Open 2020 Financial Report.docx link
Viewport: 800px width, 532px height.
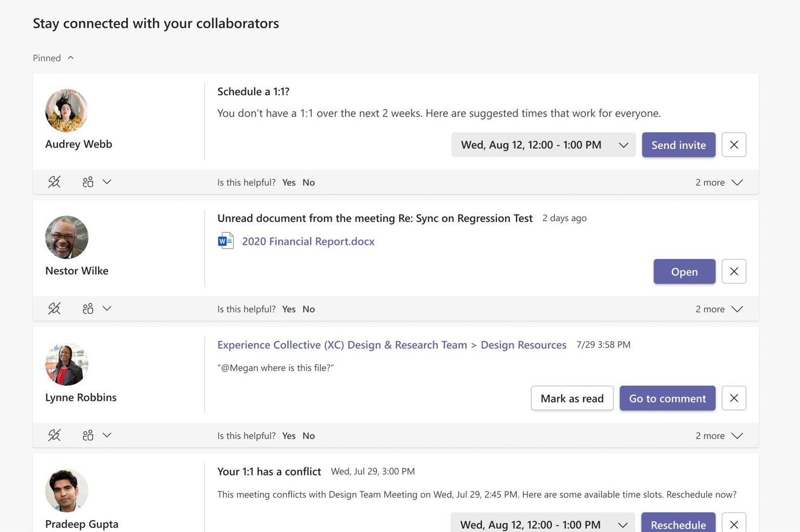[308, 241]
